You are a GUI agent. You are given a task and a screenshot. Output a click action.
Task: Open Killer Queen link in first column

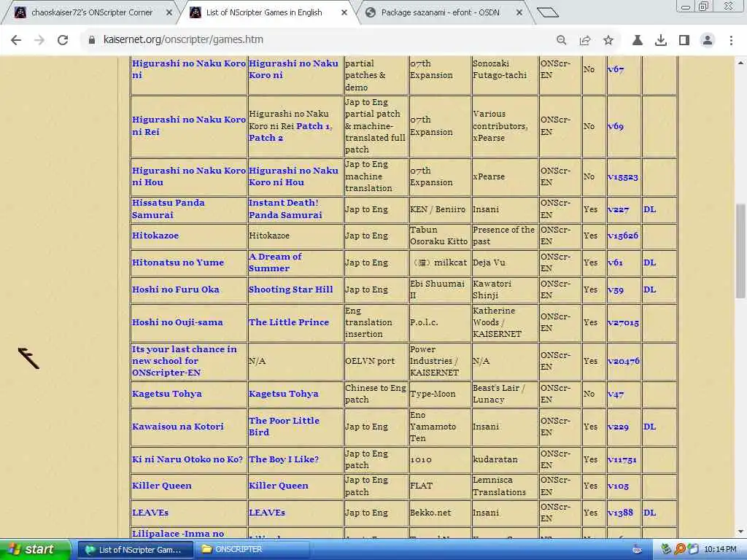click(x=161, y=486)
